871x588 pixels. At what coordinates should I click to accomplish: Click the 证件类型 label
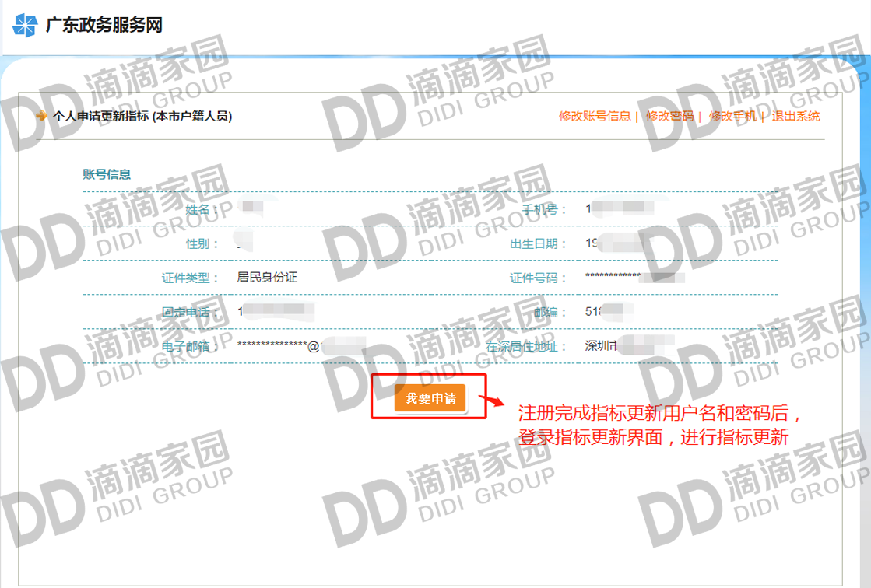[x=189, y=278]
